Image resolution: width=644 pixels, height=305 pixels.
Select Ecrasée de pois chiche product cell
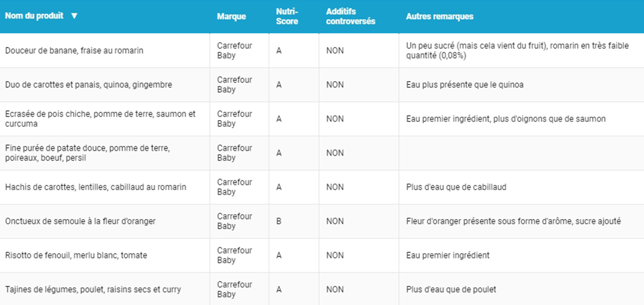(x=100, y=119)
